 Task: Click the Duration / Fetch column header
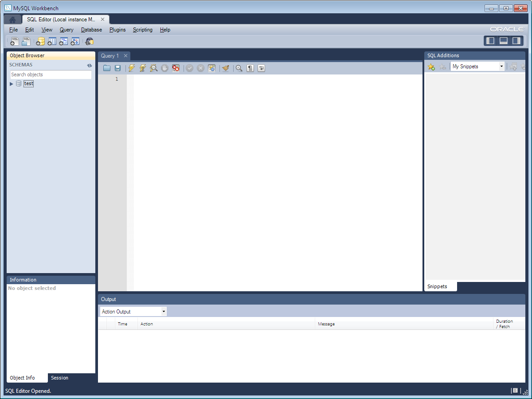(x=509, y=324)
